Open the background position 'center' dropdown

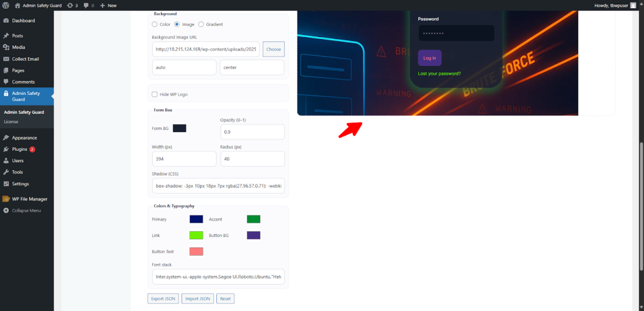(252, 67)
